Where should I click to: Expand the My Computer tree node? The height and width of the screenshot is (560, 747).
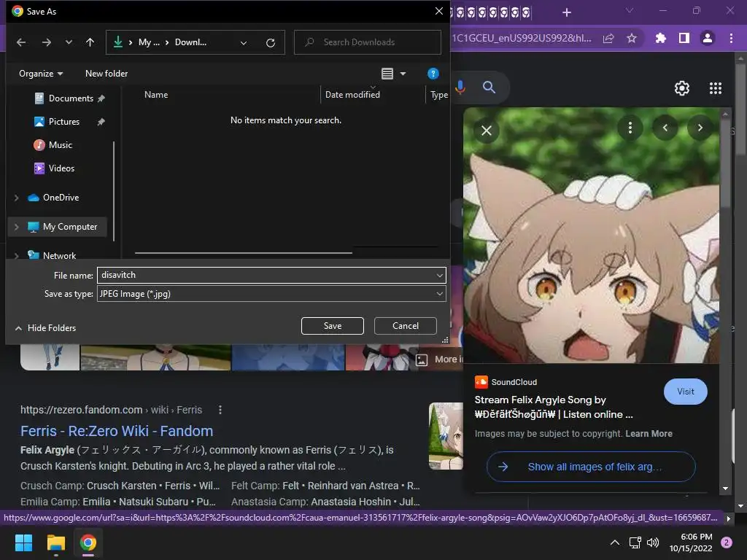tap(17, 227)
